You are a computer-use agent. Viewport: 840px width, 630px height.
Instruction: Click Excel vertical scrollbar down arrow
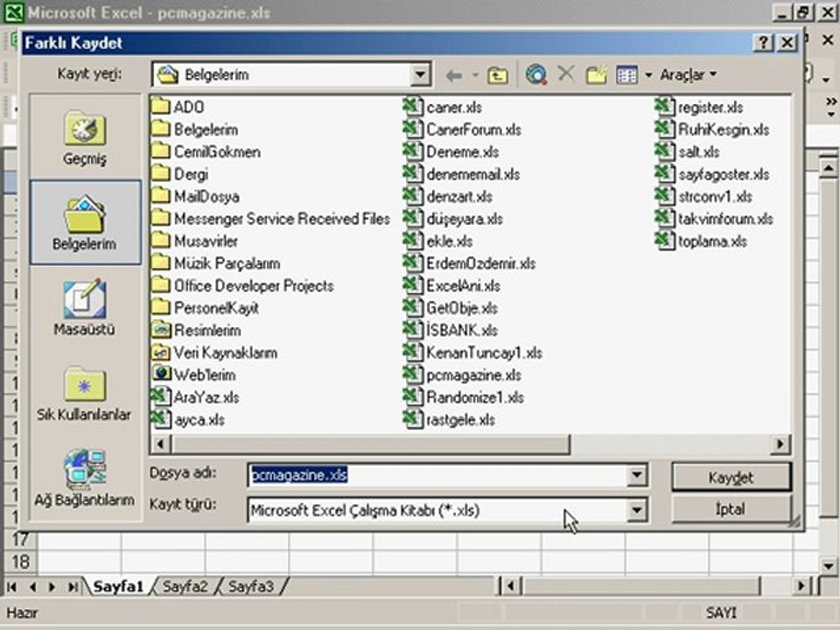click(829, 565)
